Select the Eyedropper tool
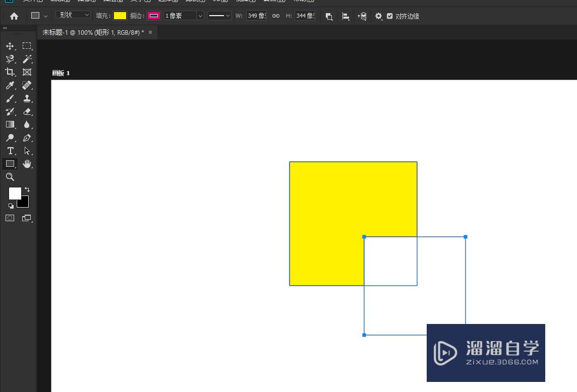The height and width of the screenshot is (392, 577). click(10, 85)
